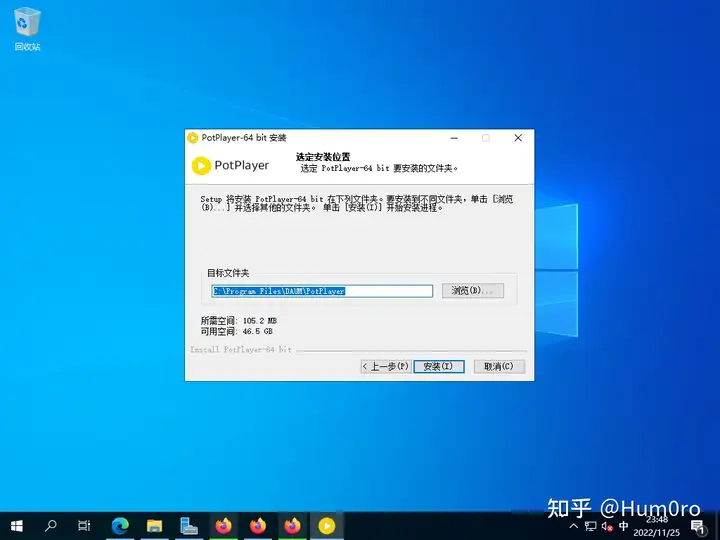This screenshot has width=720, height=540.
Task: Show hidden tray icons chevron
Action: tap(574, 526)
